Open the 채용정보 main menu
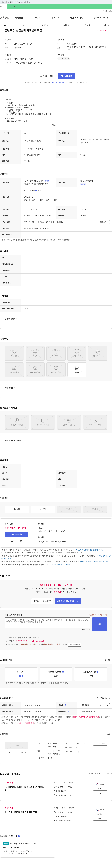The image size is (112, 868). (x=19, y=18)
